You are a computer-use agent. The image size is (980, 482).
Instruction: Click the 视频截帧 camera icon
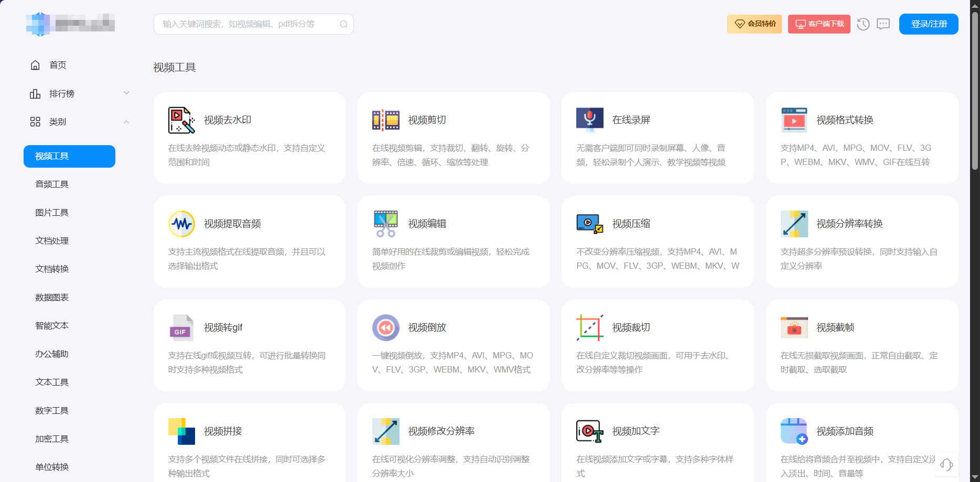tap(794, 327)
